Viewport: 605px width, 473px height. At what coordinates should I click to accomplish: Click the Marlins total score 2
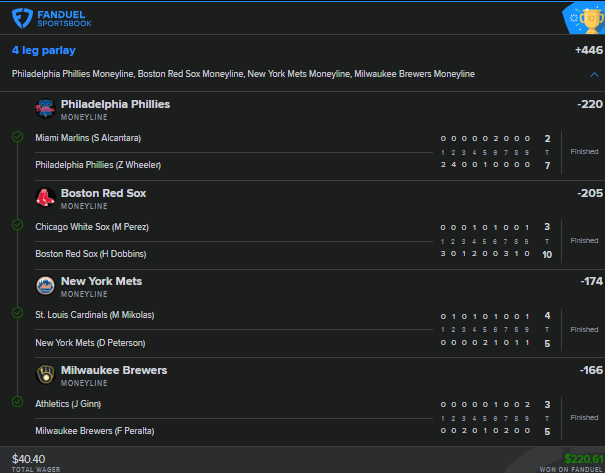tap(547, 139)
